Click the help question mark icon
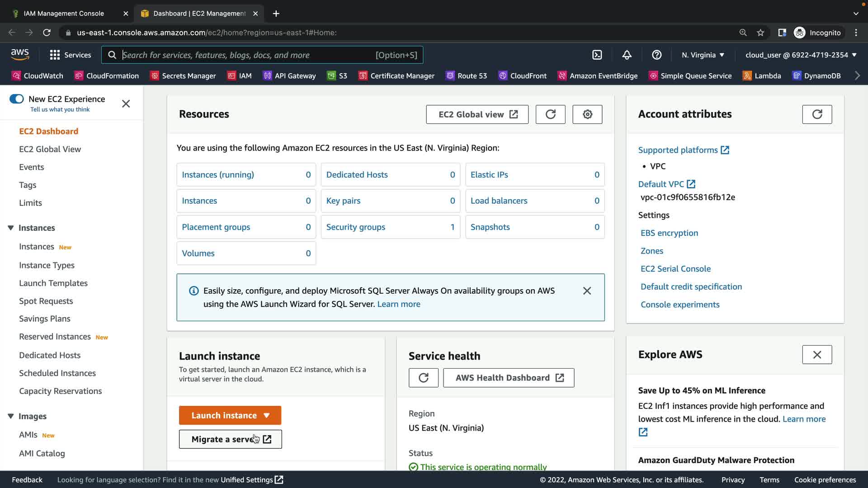Screen dimensions: 868x488 coord(656,55)
